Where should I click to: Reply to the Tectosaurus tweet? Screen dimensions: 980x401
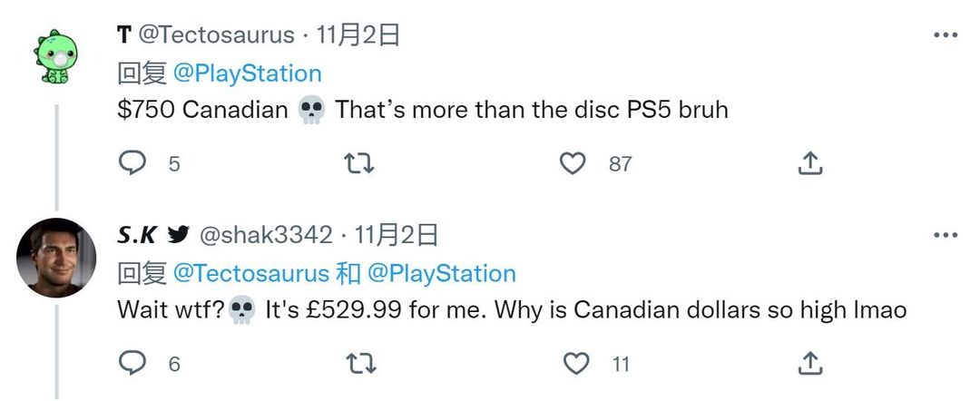click(x=132, y=163)
